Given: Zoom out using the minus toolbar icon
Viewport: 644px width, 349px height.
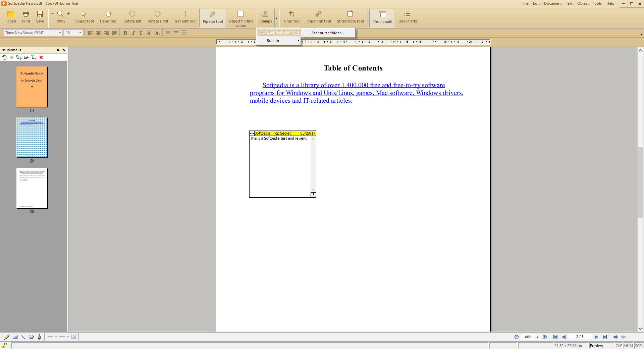Looking at the screenshot, I should coord(52,14).
